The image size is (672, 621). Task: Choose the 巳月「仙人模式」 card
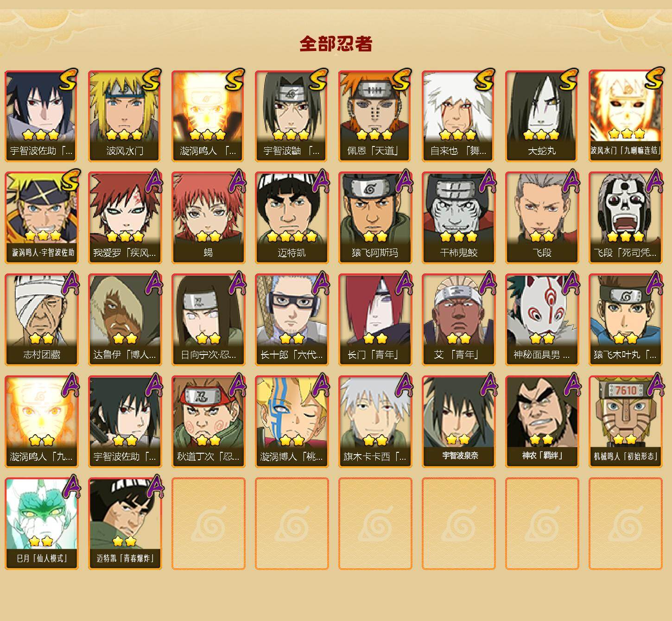41,524
